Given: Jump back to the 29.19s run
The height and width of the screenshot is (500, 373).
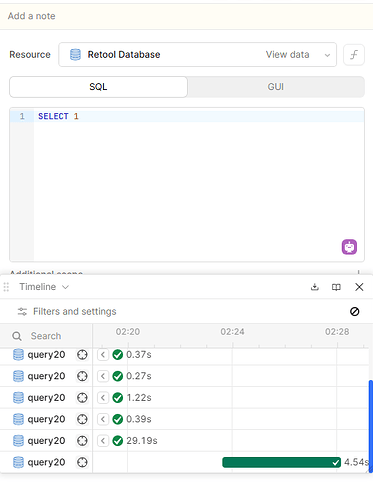Looking at the screenshot, I should pyautogui.click(x=103, y=441).
